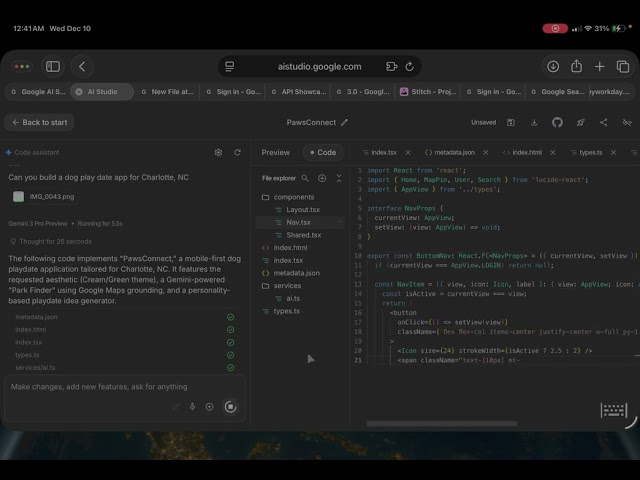Edit the PawsConnect name with pencil icon
This screenshot has width=640, height=480.
pyautogui.click(x=345, y=122)
